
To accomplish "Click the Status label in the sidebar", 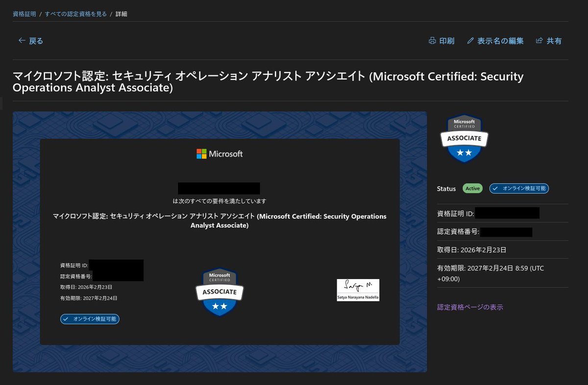I will [446, 189].
